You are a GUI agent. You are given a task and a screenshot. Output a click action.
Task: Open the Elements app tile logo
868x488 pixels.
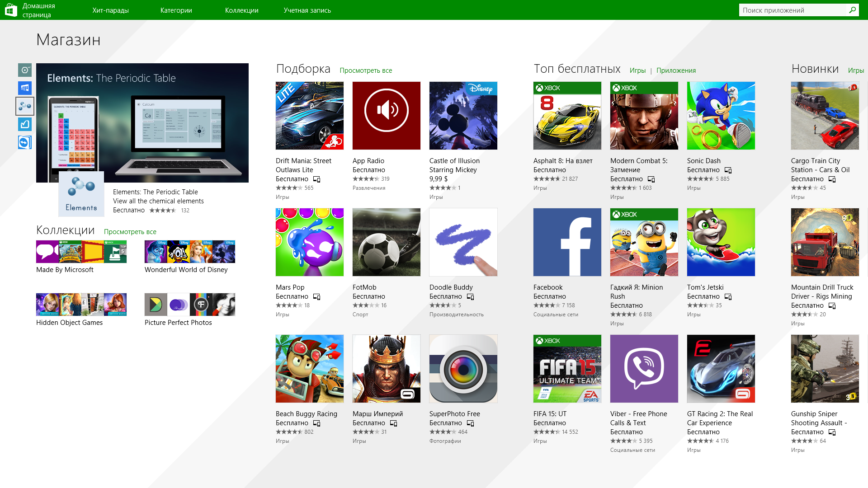point(81,194)
